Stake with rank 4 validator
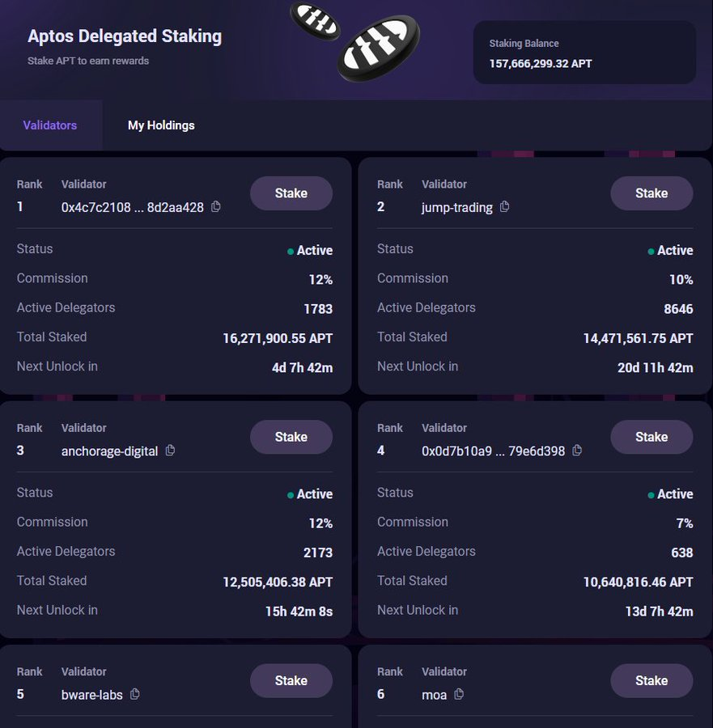Screen dimensions: 713x728 [x=651, y=437]
